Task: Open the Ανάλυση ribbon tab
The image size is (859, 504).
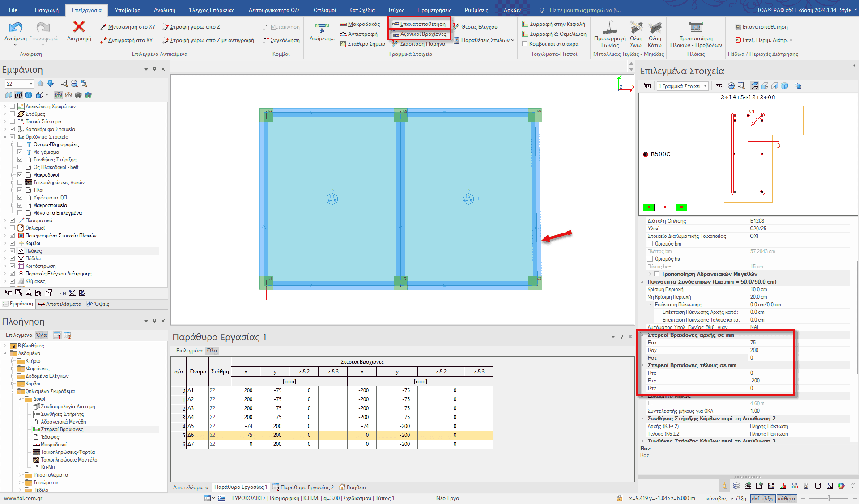Action: click(x=164, y=10)
